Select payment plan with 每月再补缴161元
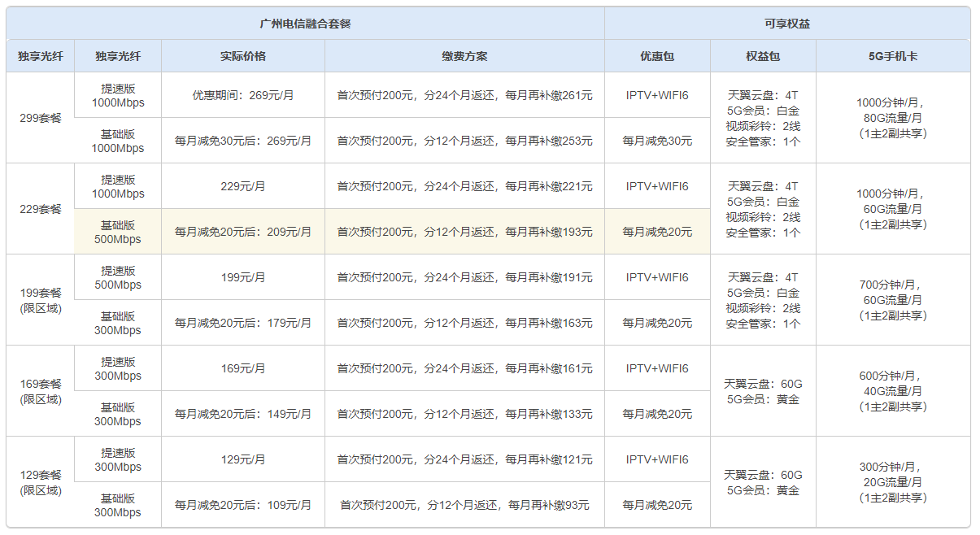The image size is (980, 535). click(464, 368)
